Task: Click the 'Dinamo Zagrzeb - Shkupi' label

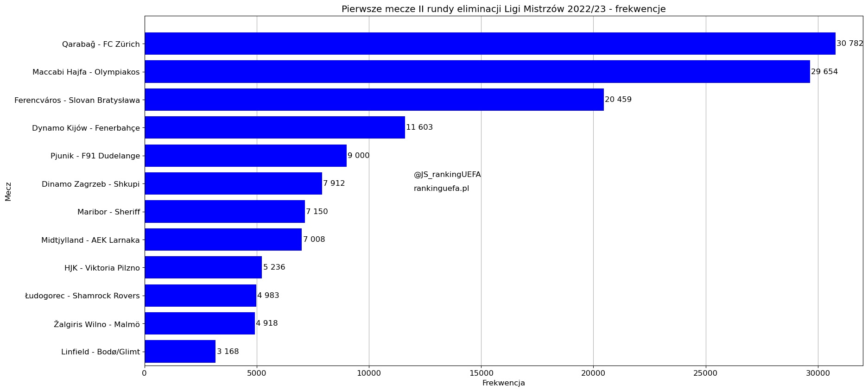Action: pyautogui.click(x=91, y=184)
